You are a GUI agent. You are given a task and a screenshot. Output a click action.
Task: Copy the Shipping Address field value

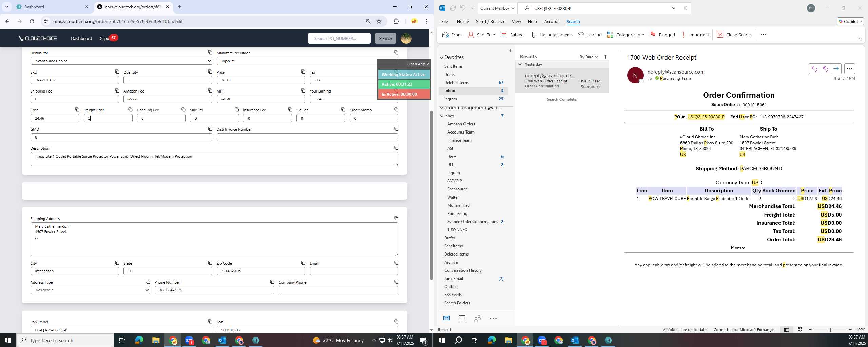pos(396,218)
